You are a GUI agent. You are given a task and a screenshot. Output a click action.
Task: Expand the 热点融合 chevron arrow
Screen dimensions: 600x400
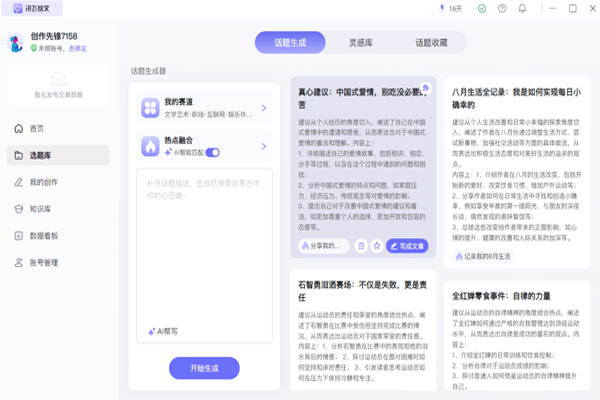263,147
